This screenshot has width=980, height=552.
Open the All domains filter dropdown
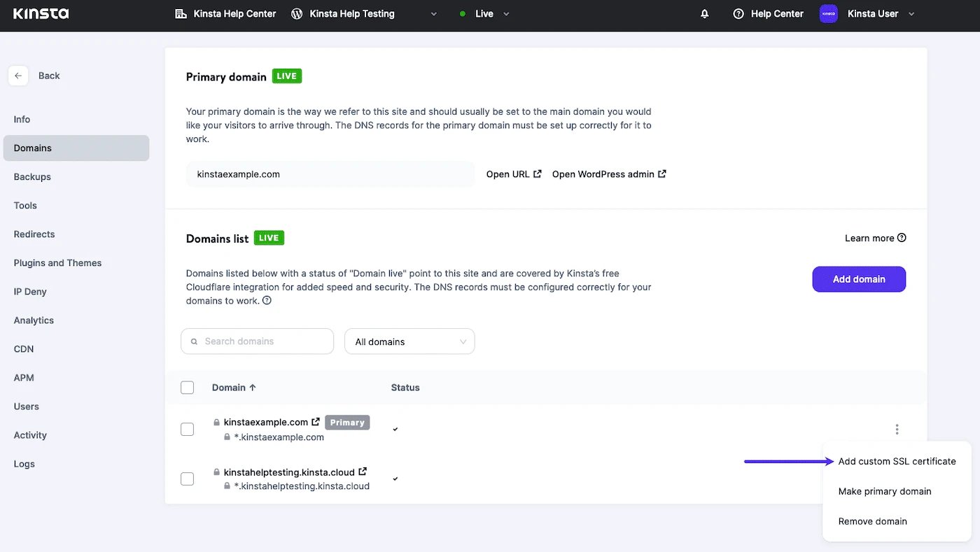pyautogui.click(x=409, y=341)
